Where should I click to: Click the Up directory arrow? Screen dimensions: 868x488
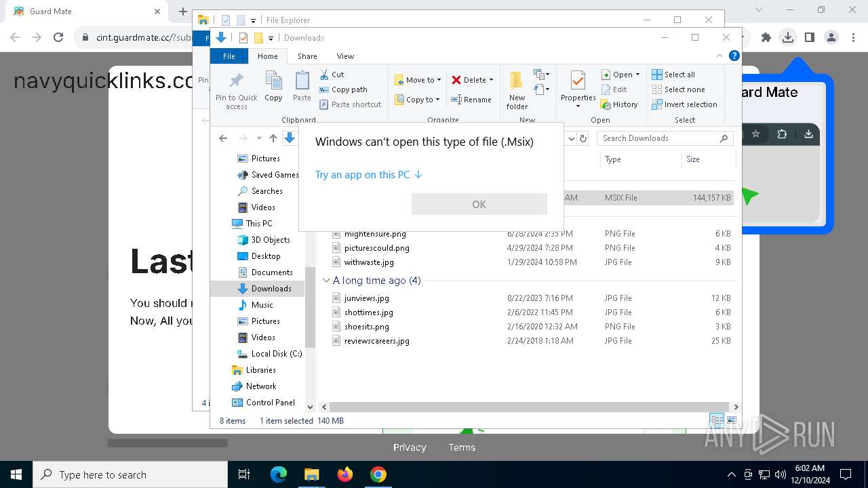tap(273, 138)
